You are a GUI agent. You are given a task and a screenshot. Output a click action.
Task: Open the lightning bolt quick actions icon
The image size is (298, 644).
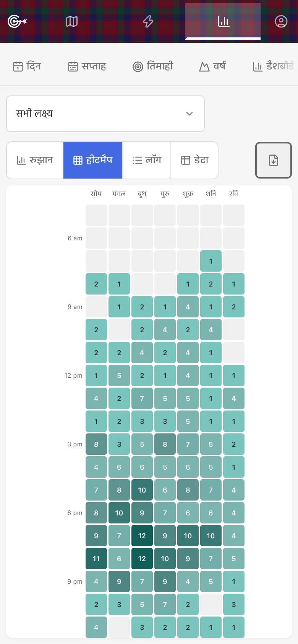tap(148, 21)
